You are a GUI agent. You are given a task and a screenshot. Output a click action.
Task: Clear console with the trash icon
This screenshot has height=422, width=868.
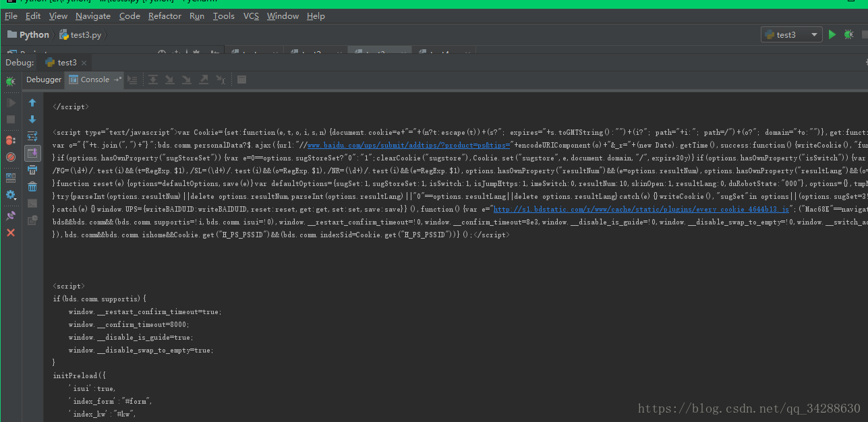[x=32, y=187]
